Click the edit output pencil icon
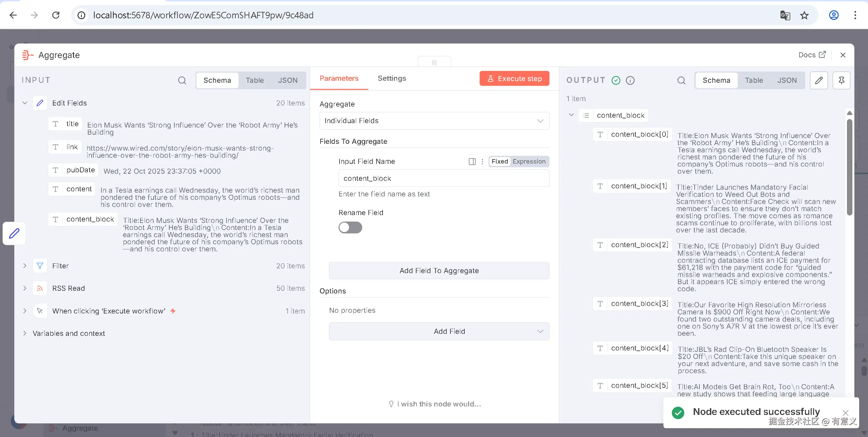The height and width of the screenshot is (437, 868). click(x=819, y=80)
